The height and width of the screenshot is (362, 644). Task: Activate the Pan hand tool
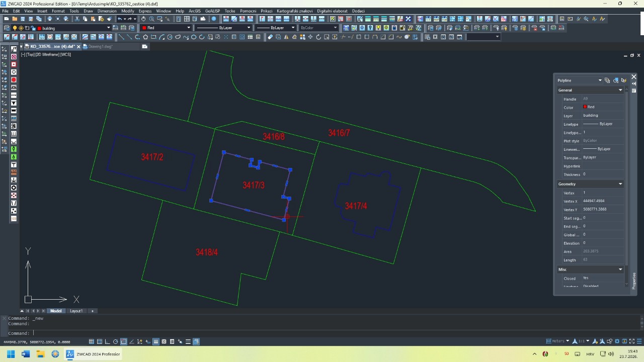pos(143,19)
